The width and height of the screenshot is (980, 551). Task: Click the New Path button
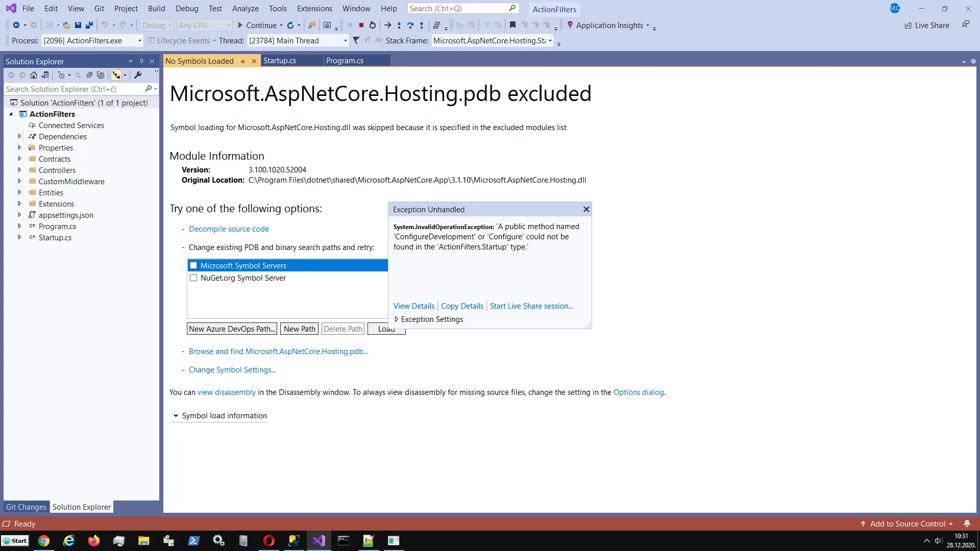pos(299,329)
